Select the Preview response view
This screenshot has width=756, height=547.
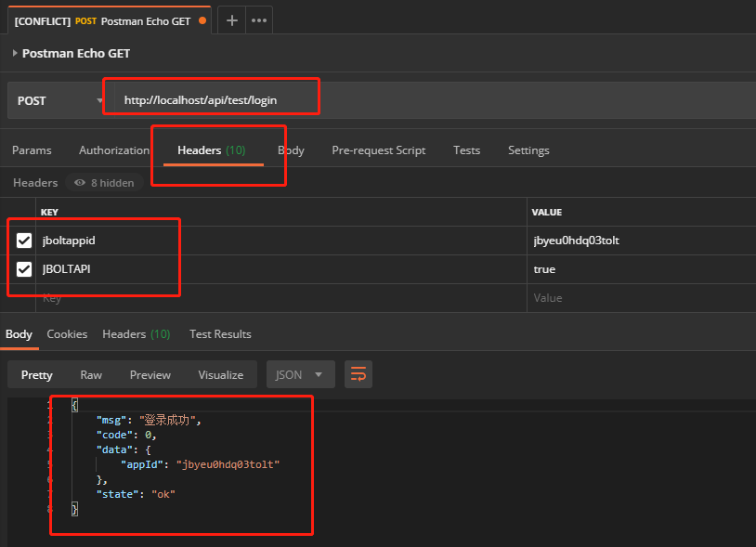(150, 375)
